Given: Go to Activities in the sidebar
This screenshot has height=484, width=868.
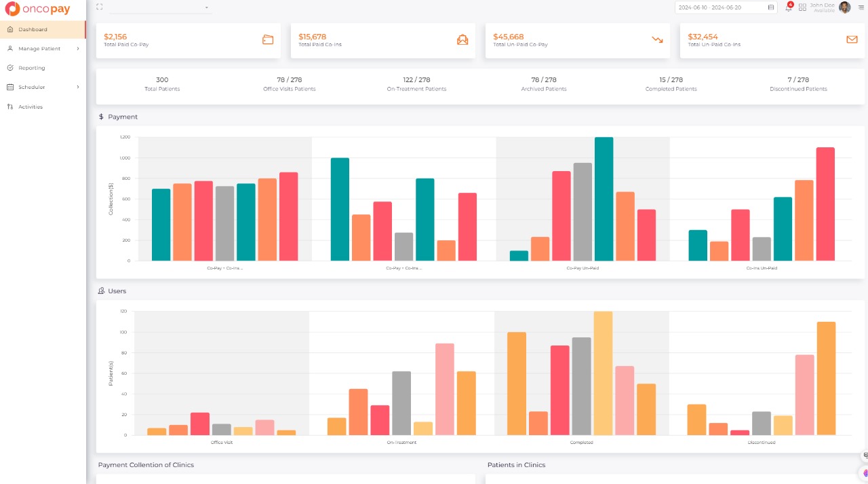Looking at the screenshot, I should 31,107.
